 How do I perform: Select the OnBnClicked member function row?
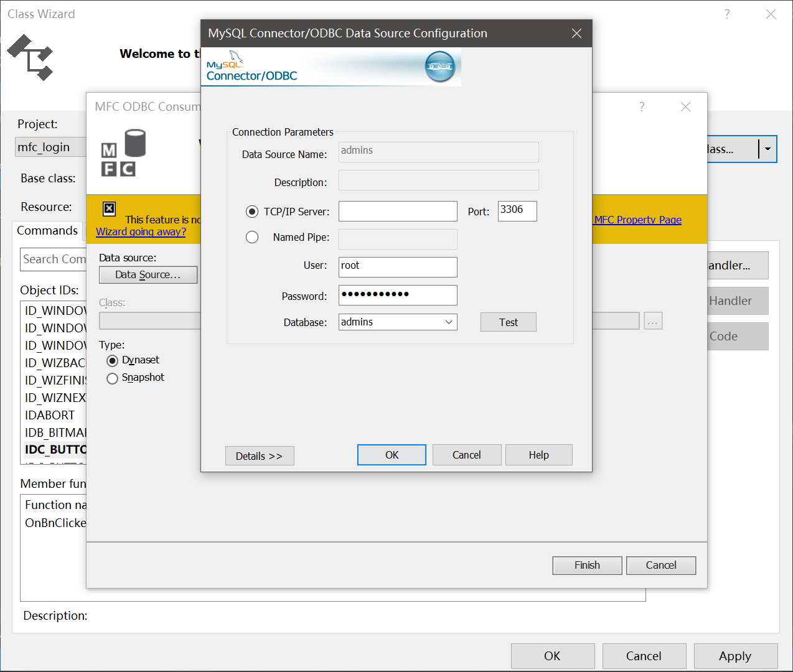55,523
